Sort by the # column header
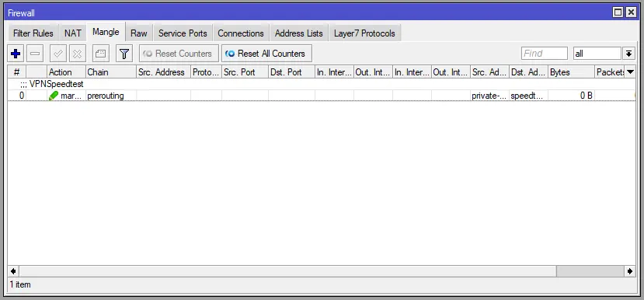The width and height of the screenshot is (644, 300). click(17, 72)
